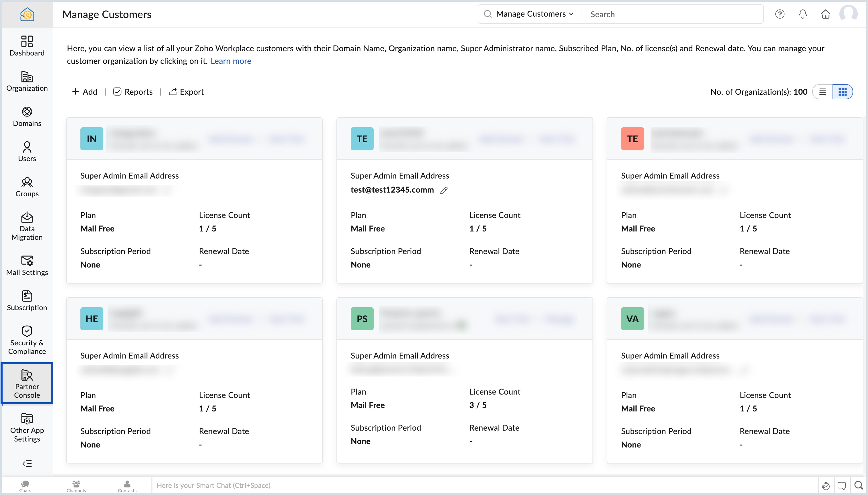Click the search magnifier icon in header
The image size is (868, 495).
[x=488, y=14]
